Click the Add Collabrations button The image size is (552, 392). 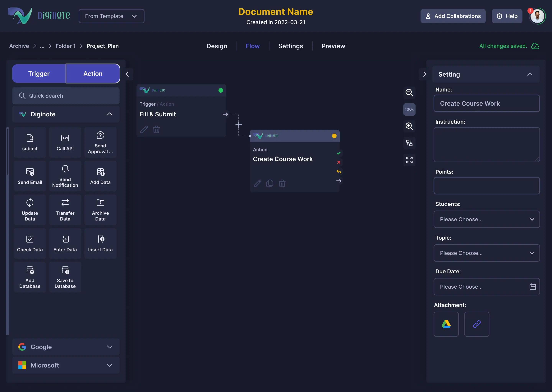click(453, 16)
